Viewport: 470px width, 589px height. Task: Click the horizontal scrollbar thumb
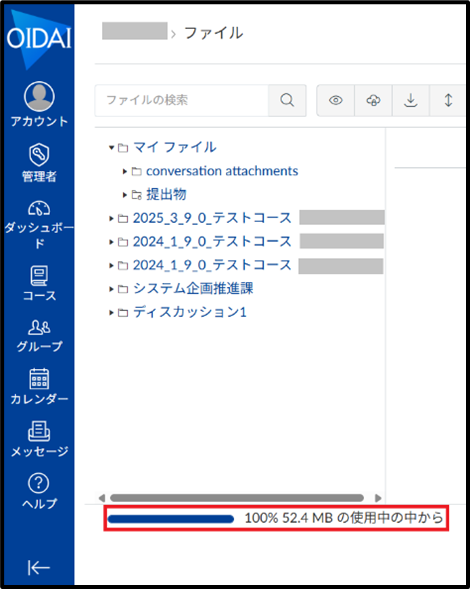pyautogui.click(x=237, y=498)
